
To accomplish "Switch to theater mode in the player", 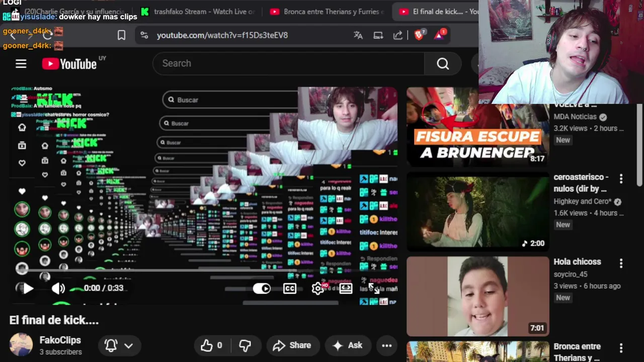I will [x=346, y=288].
